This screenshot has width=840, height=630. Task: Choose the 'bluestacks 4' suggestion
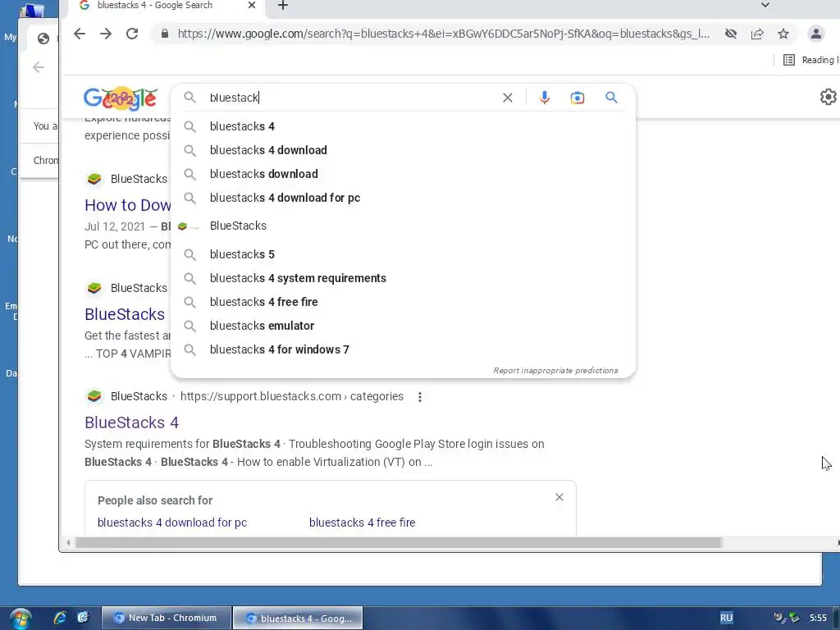[x=403, y=126]
